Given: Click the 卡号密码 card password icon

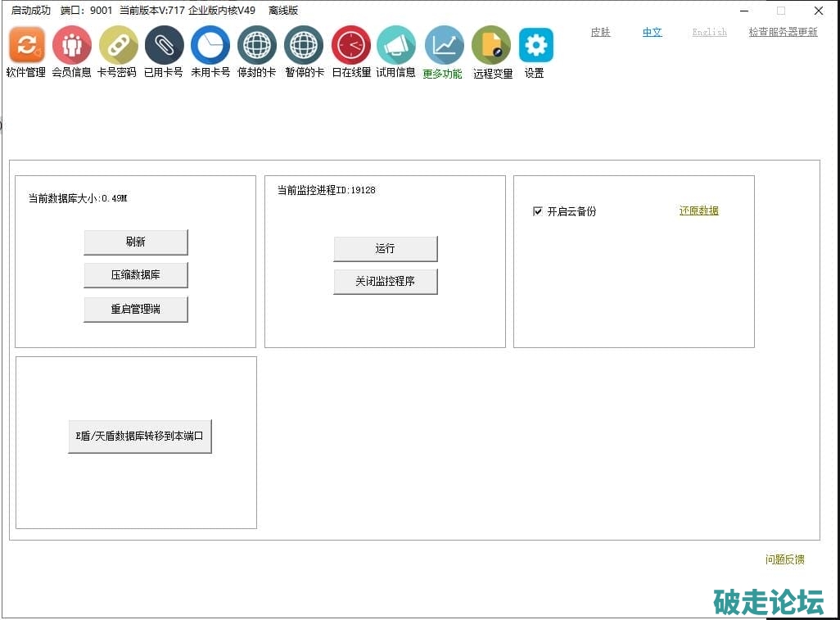Looking at the screenshot, I should [x=118, y=45].
